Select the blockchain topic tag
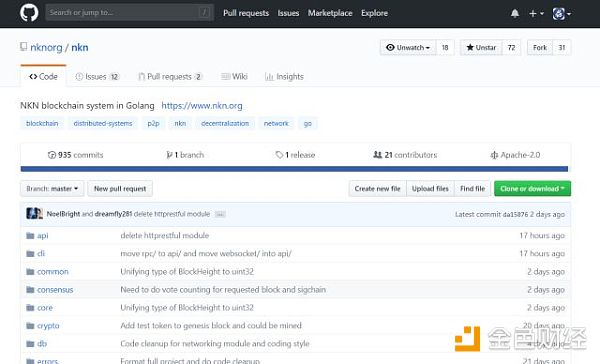The image size is (600, 364). (42, 123)
